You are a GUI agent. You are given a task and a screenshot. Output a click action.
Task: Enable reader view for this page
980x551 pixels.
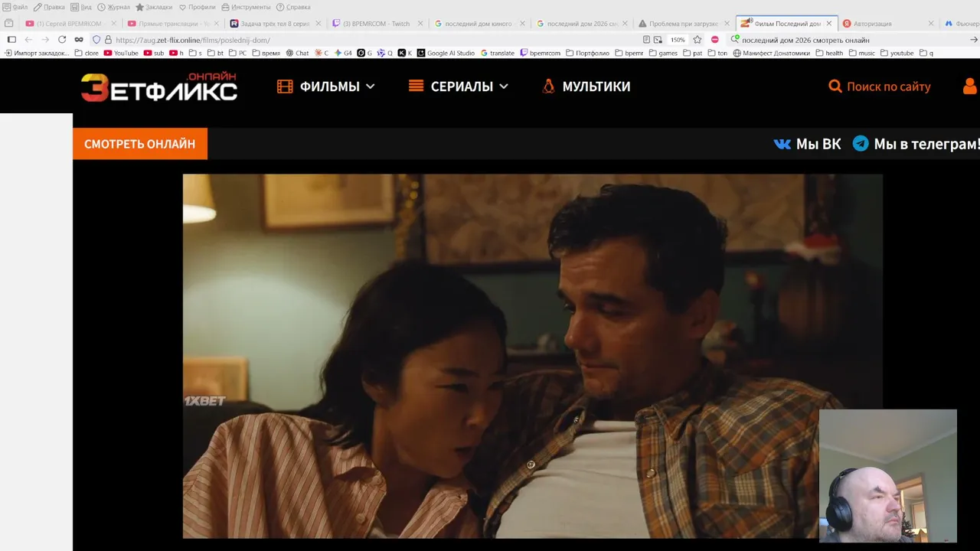(x=646, y=40)
